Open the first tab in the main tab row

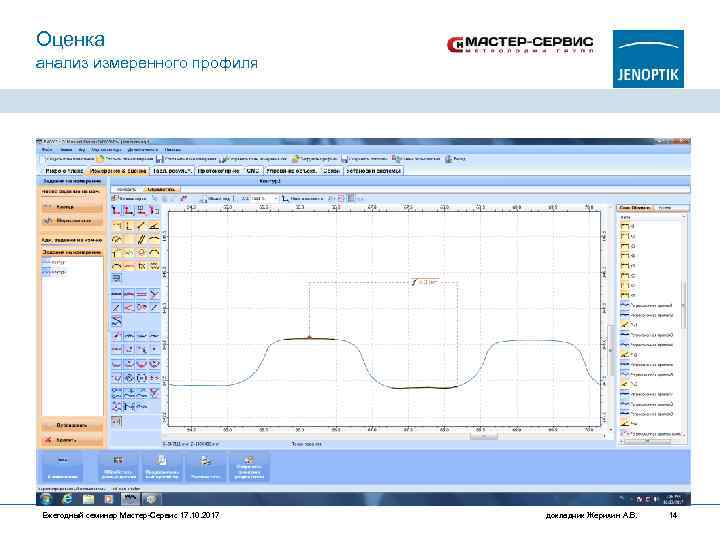64,171
